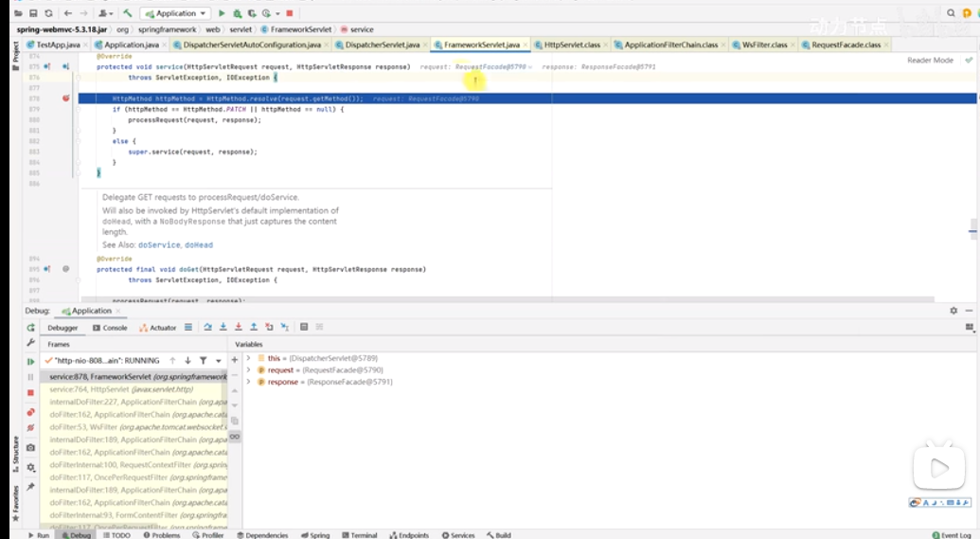Expand the 'response' variable node
Viewport: 980px width, 539px height.
point(249,382)
